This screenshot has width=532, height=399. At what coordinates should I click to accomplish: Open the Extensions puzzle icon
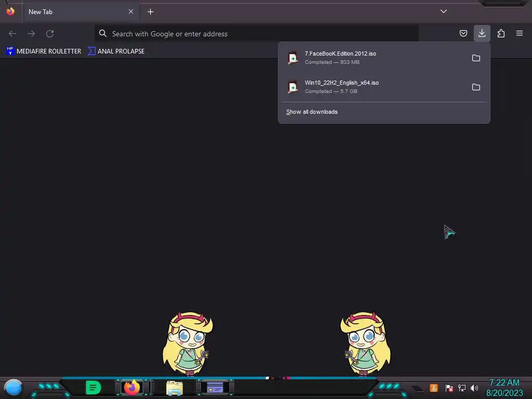[x=501, y=33]
